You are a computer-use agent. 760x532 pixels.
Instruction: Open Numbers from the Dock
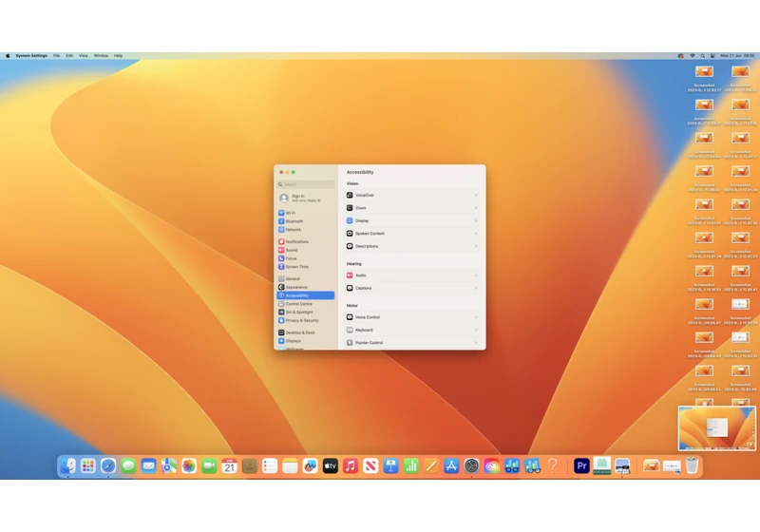tap(411, 466)
